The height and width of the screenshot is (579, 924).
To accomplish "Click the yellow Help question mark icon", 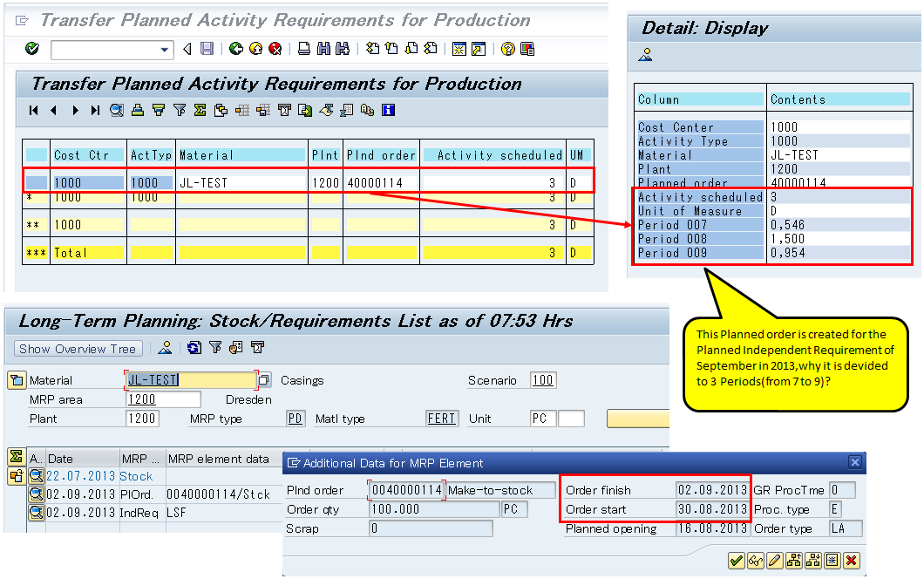I will (507, 49).
